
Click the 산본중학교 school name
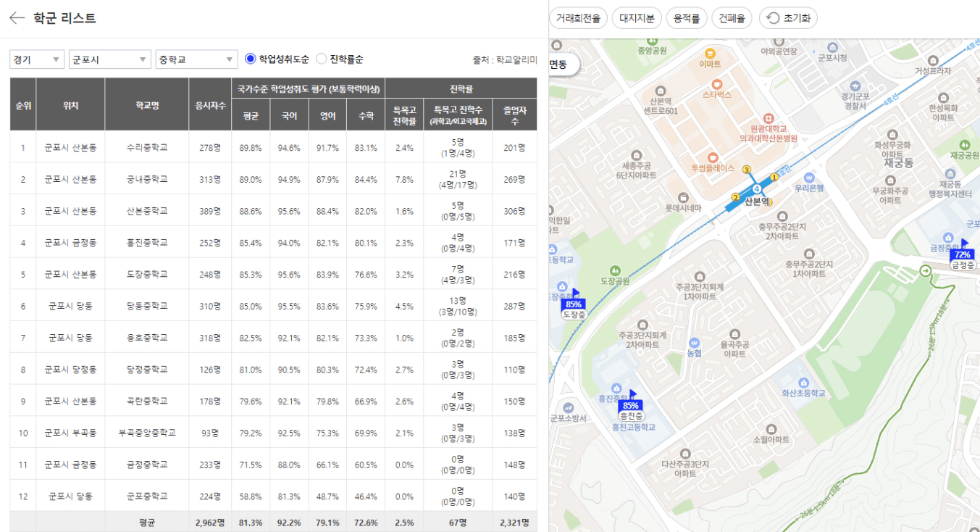146,212
